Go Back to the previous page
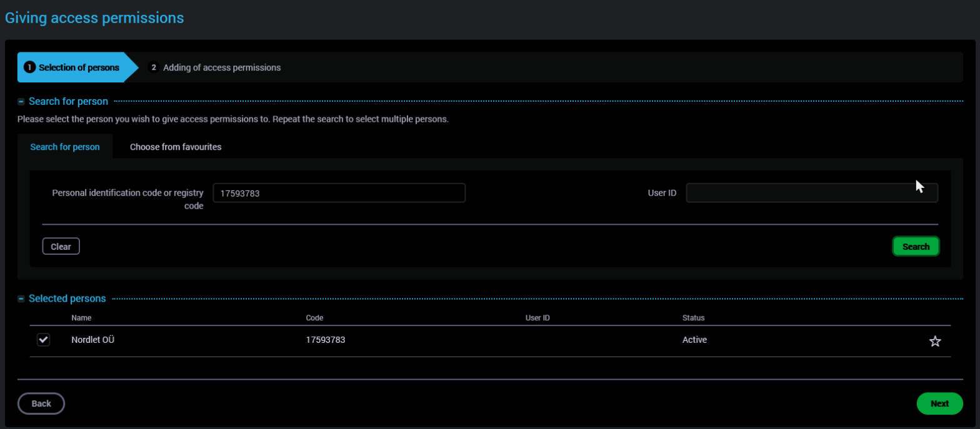Viewport: 980px width, 429px height. [x=41, y=403]
